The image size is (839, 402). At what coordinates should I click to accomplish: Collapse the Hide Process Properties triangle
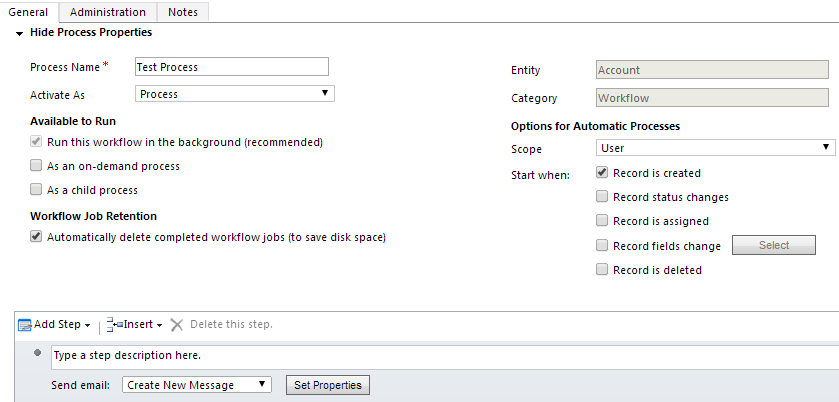[x=19, y=33]
